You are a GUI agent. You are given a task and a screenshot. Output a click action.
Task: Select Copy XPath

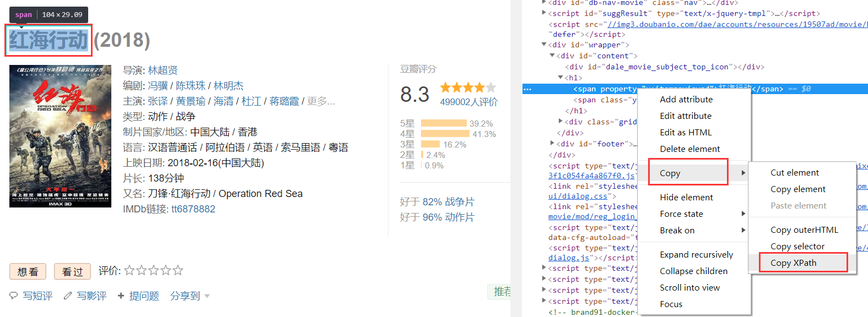[794, 263]
